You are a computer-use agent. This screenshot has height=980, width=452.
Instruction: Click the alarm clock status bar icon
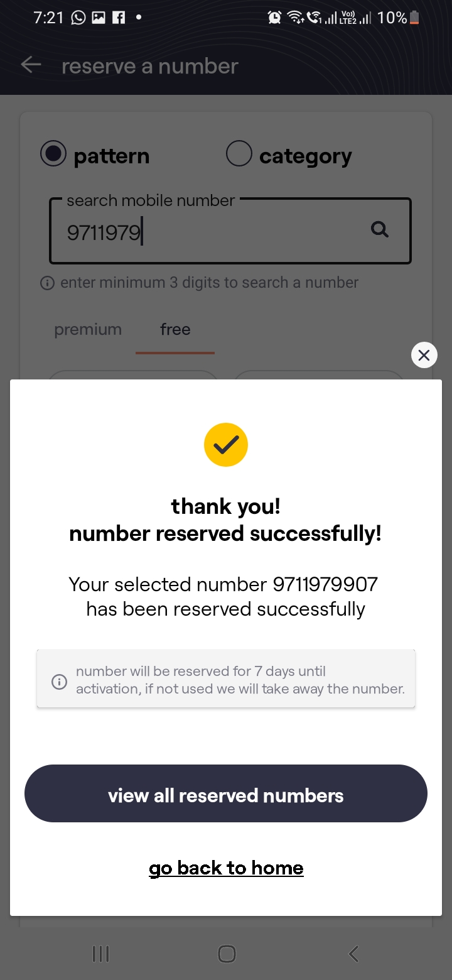click(x=274, y=17)
